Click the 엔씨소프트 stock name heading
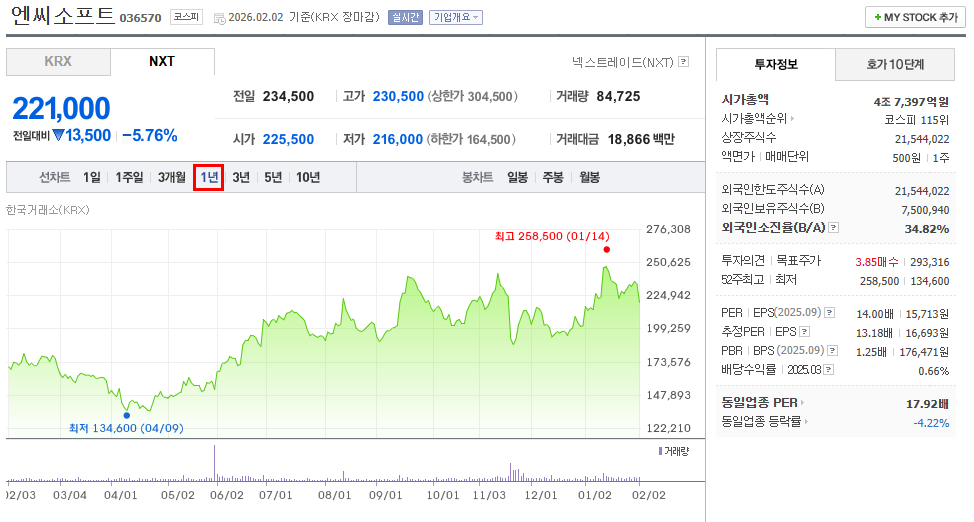Screen dimensions: 974x522 click(x=63, y=16)
